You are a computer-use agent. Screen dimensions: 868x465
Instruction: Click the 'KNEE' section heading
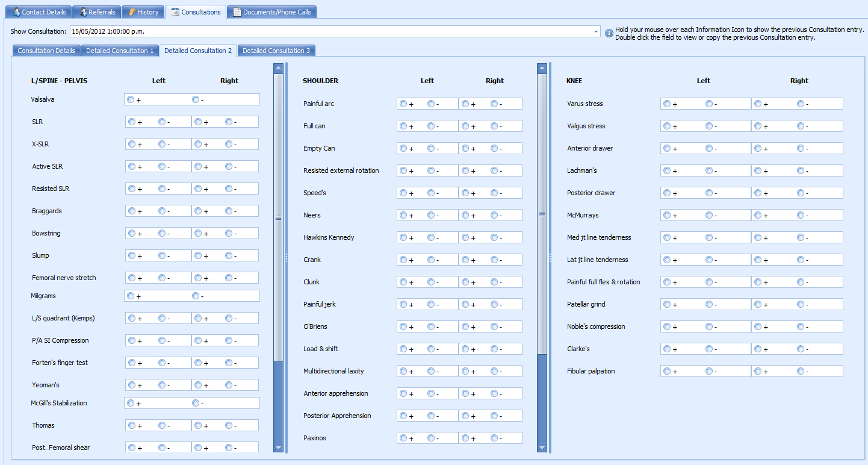pos(574,81)
